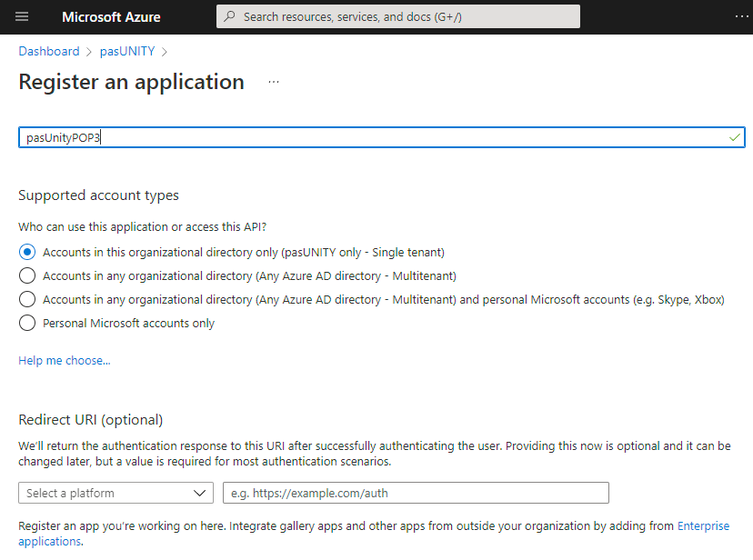Screen dimensions: 753x560
Task: Click the platform dropdown arrow
Action: (199, 493)
